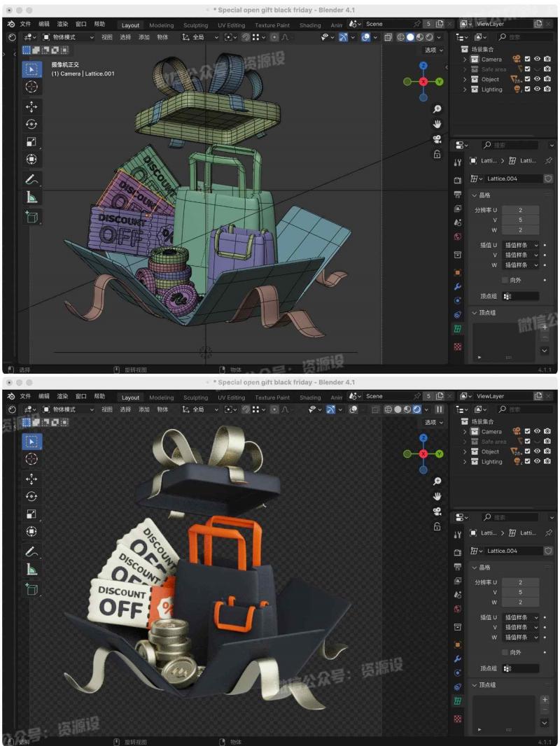The width and height of the screenshot is (560, 746).
Task: Enable the 向外 checkbox in Lattice settings
Action: click(x=505, y=280)
